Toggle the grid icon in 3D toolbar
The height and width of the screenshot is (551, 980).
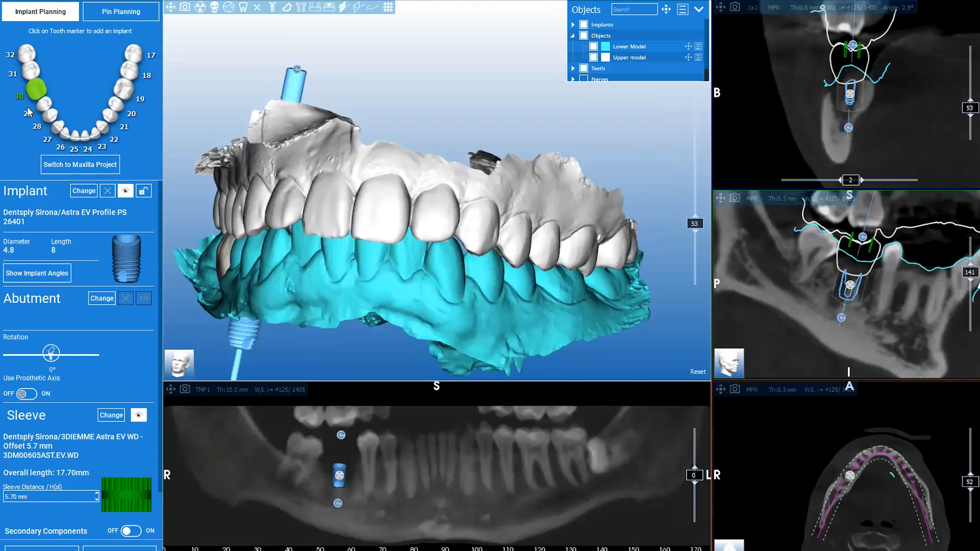(388, 7)
